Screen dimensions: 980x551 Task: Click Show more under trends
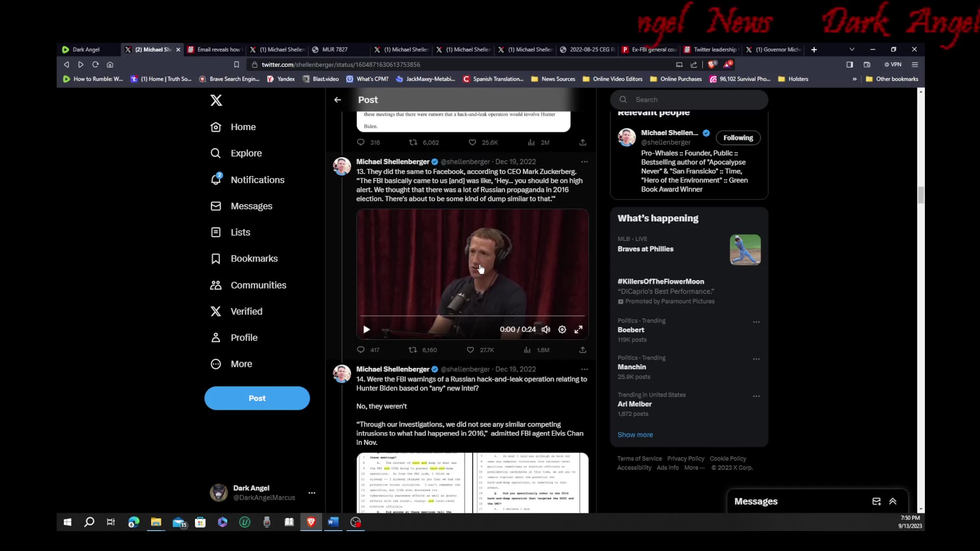(635, 435)
